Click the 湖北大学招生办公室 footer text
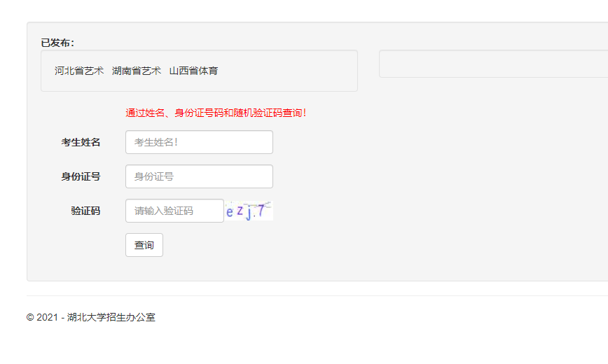The width and height of the screenshot is (608, 364). (x=111, y=317)
